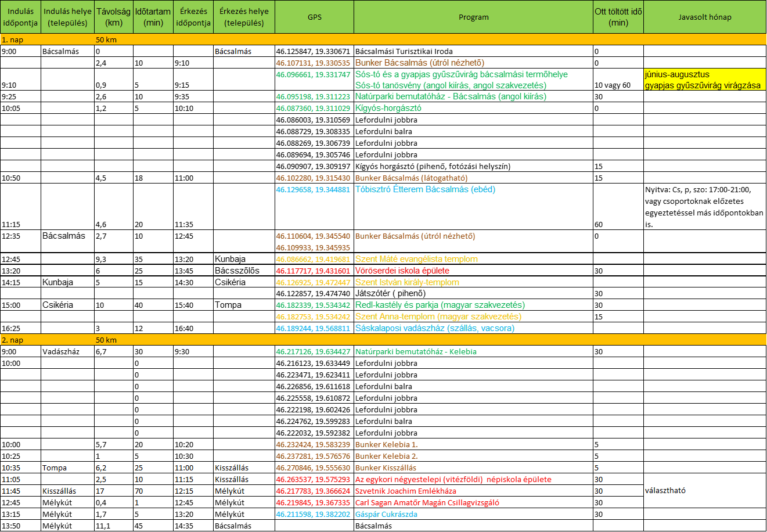Screen dimensions: 767x532
Task: Click the Redl-kastély és parkja cell
Action: 440,305
